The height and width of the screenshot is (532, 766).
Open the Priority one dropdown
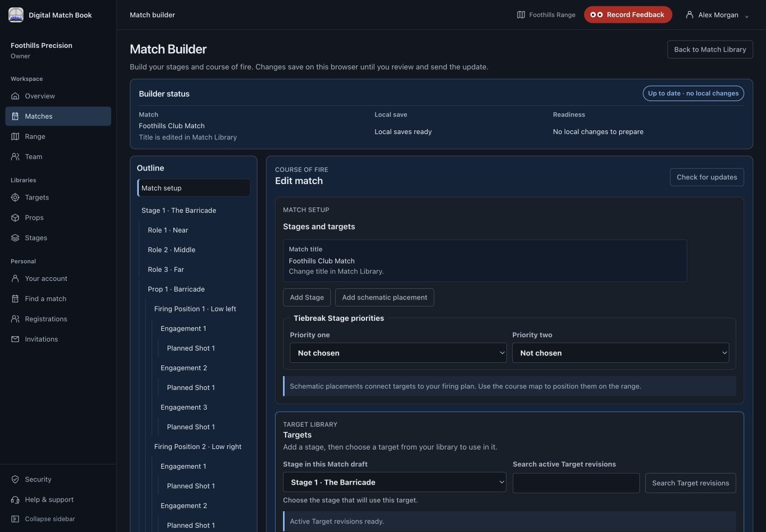coord(398,353)
